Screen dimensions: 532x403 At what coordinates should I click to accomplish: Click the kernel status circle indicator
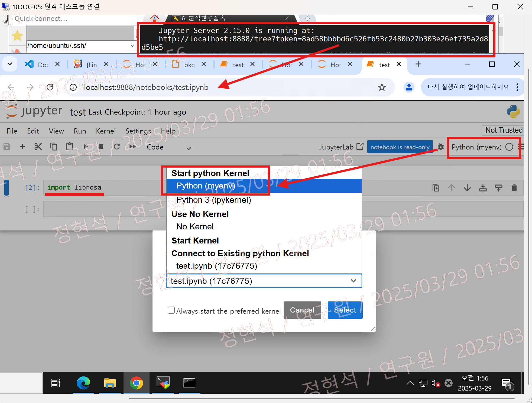[x=509, y=147]
